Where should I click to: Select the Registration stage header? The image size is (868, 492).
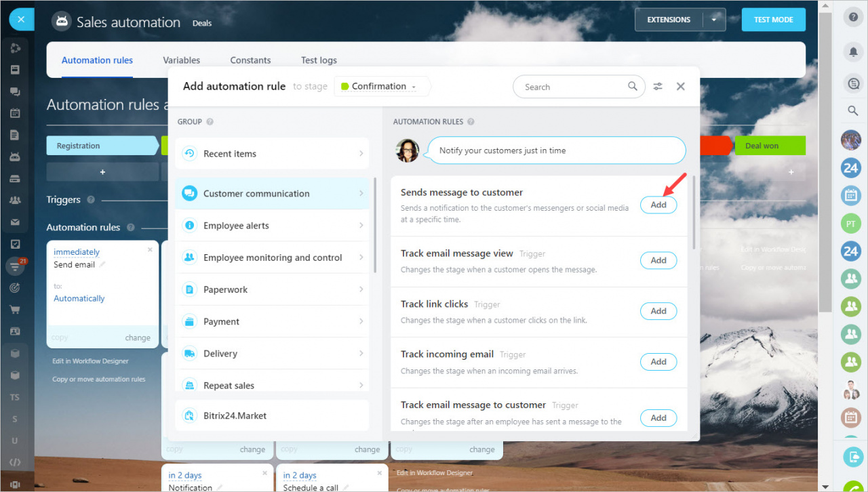[x=102, y=146]
